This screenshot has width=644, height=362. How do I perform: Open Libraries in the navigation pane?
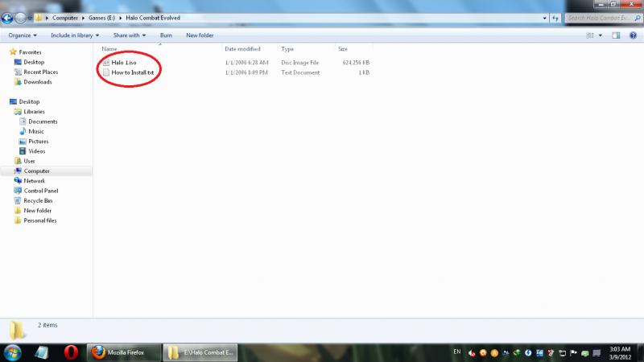coord(34,112)
